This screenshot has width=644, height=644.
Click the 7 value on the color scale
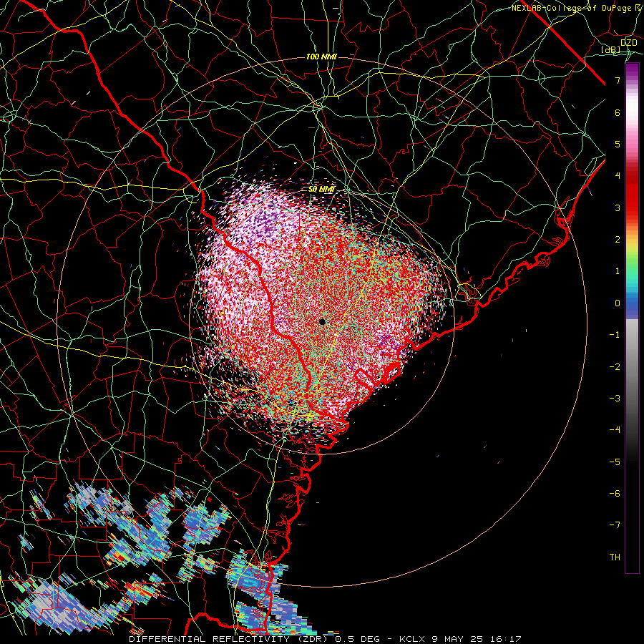point(618,80)
